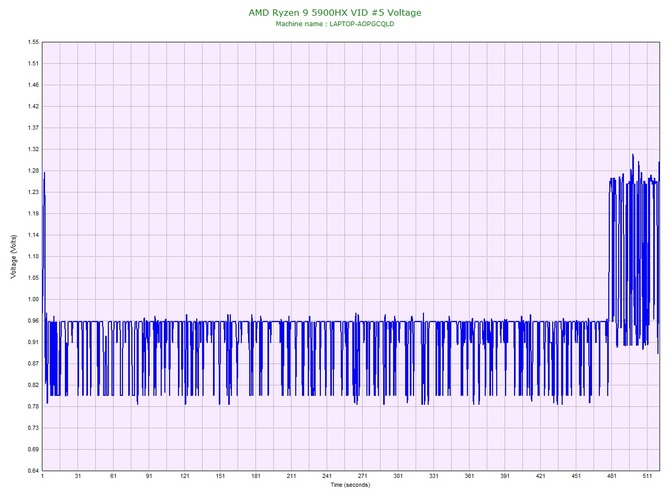This screenshot has height=502, width=670.
Task: Click the 331 tick on the time axis
Action: (434, 476)
